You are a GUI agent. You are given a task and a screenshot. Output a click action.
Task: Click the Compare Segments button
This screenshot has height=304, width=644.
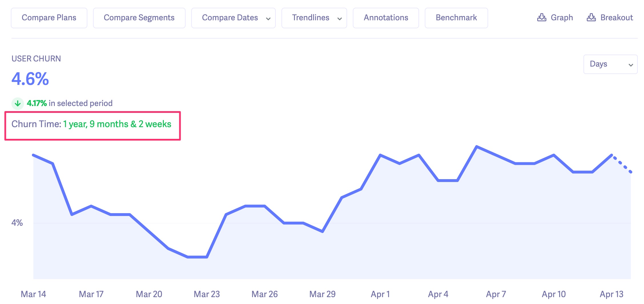[139, 18]
